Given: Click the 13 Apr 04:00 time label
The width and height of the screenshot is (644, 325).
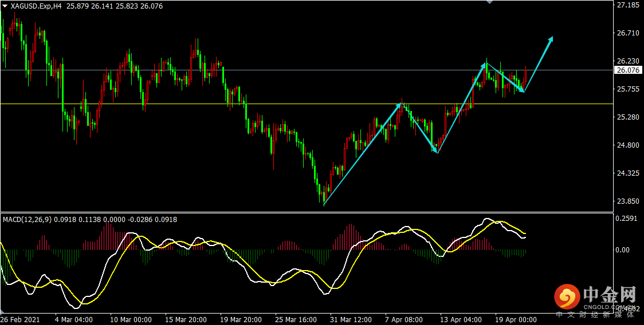Looking at the screenshot, I should coord(460,320).
